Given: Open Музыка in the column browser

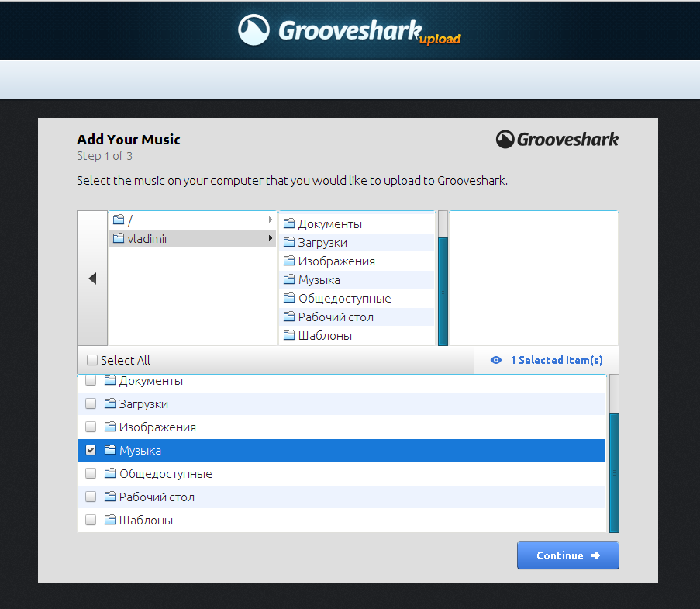Looking at the screenshot, I should (357, 279).
